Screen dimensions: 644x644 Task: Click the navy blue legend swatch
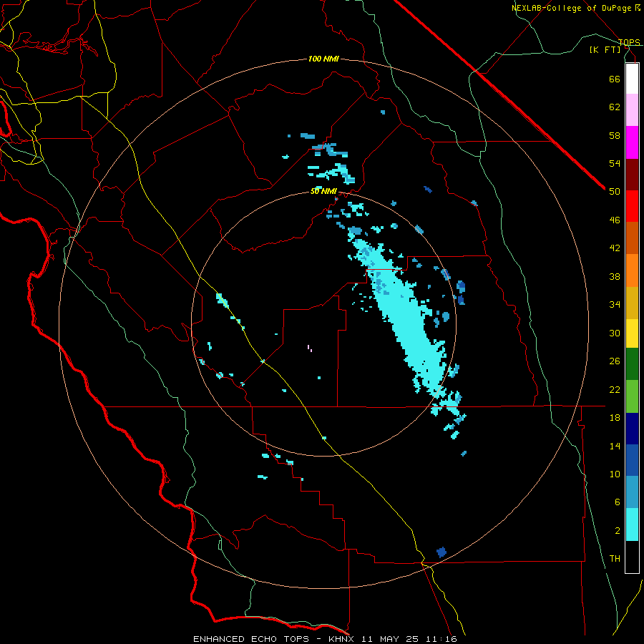(632, 429)
